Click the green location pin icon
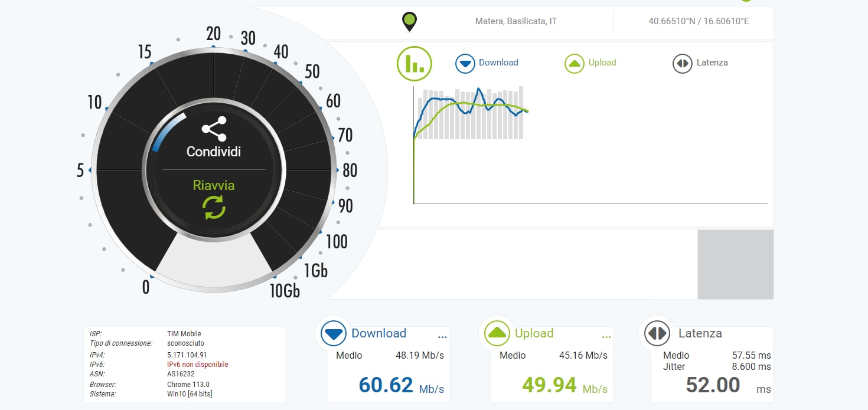Screen dimensions: 868x410 pos(409,21)
